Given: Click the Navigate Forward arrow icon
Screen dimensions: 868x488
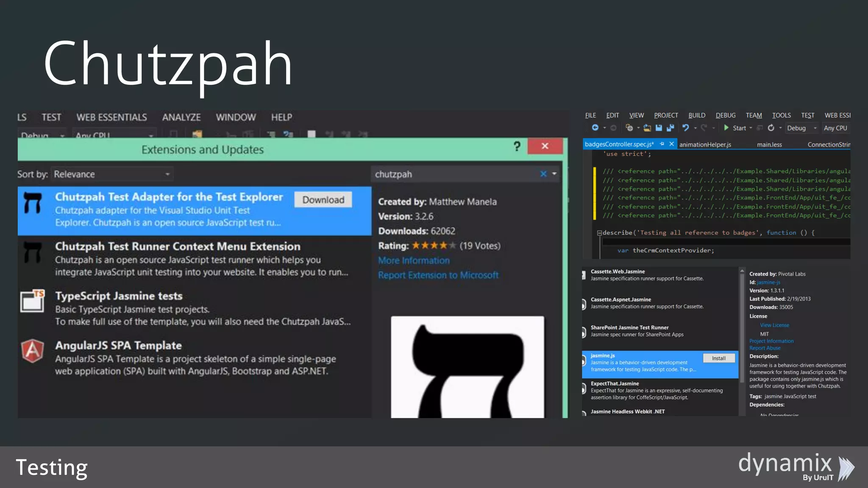Looking at the screenshot, I should pyautogui.click(x=613, y=128).
